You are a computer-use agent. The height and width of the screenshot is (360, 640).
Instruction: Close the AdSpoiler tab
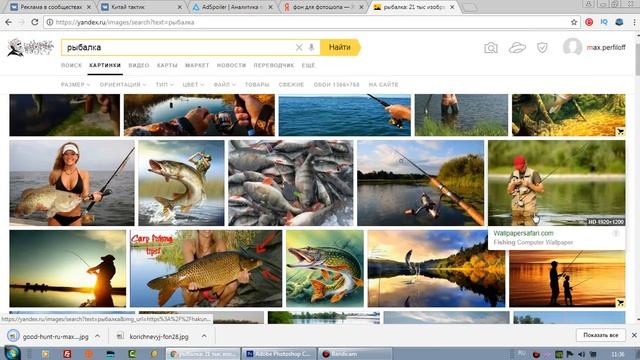(270, 7)
